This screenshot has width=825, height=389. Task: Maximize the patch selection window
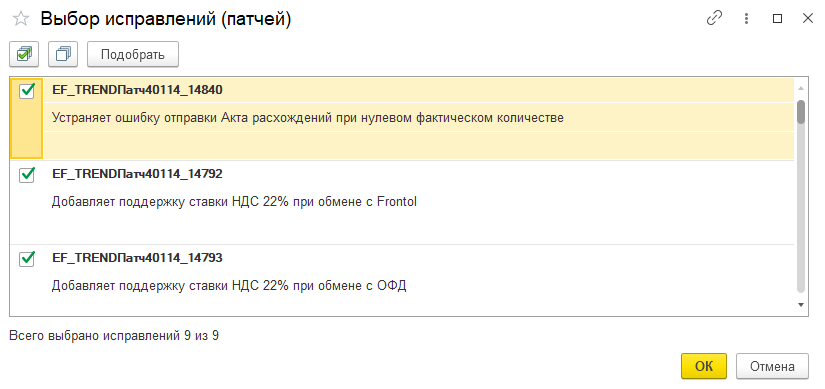click(x=777, y=19)
